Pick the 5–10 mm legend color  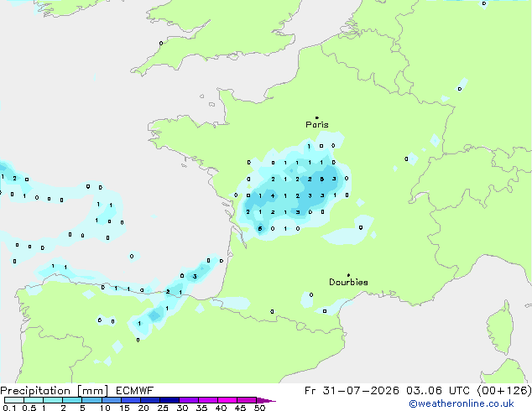(91, 400)
